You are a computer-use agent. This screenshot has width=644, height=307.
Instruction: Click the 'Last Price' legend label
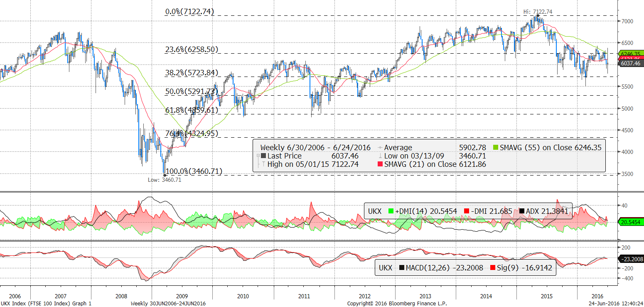click(285, 156)
